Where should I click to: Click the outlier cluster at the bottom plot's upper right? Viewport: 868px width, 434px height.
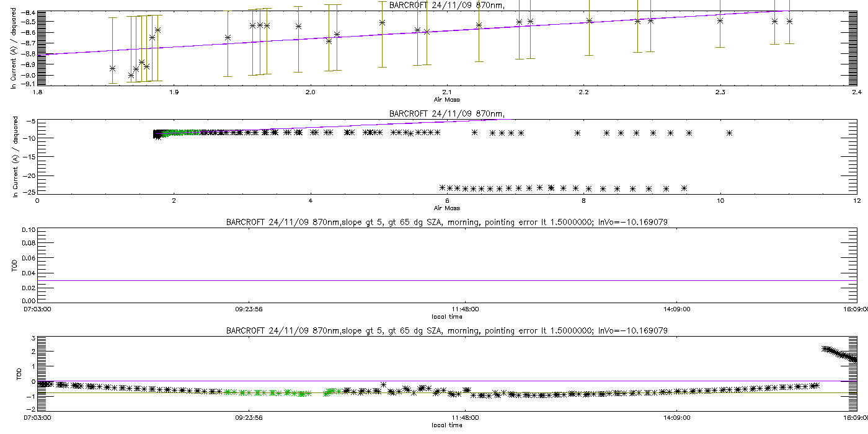tap(840, 354)
